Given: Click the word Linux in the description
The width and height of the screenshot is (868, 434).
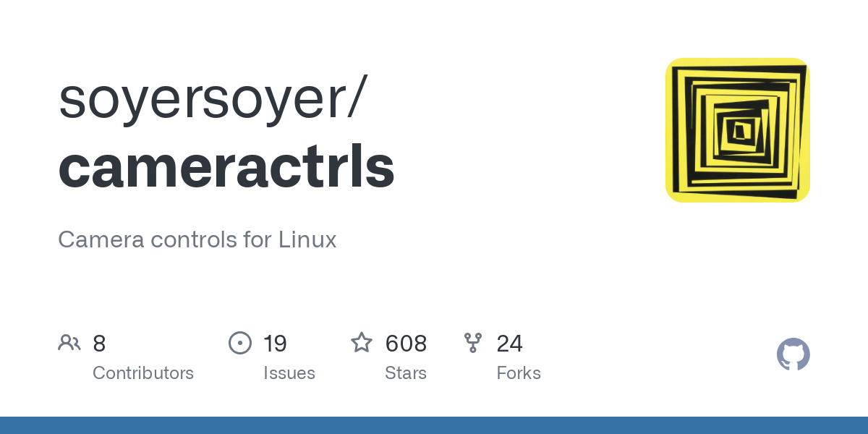Looking at the screenshot, I should [307, 239].
